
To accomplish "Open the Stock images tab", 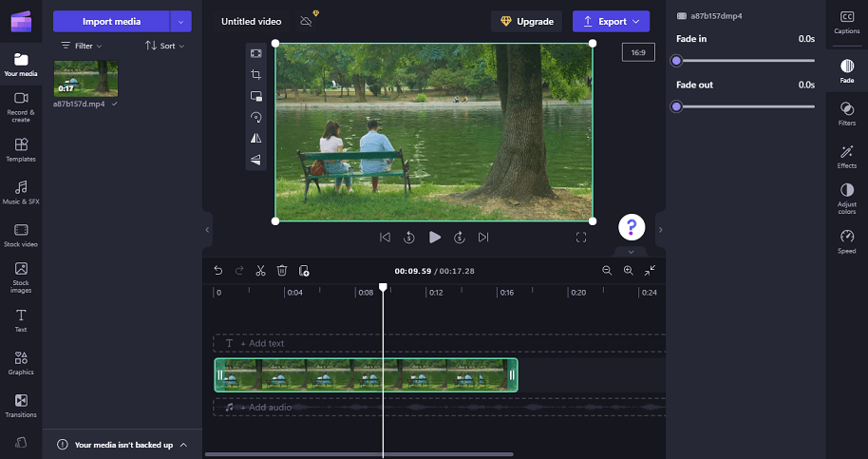I will point(21,277).
